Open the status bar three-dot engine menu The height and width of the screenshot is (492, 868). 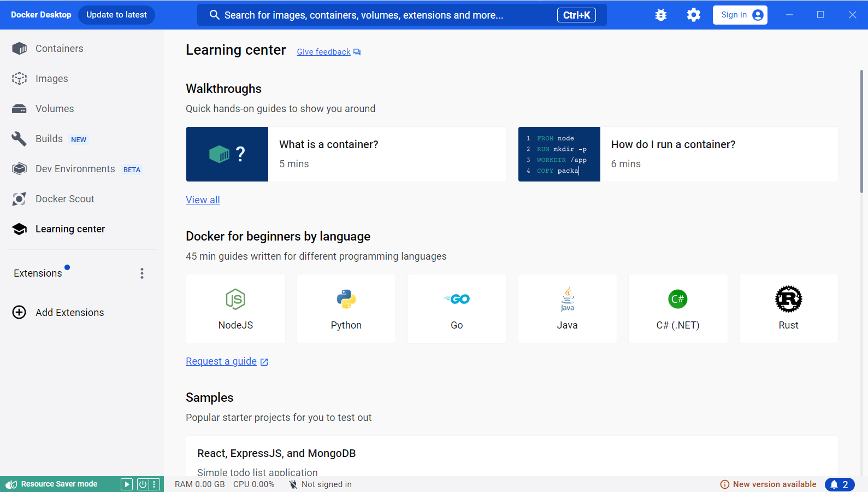point(155,484)
